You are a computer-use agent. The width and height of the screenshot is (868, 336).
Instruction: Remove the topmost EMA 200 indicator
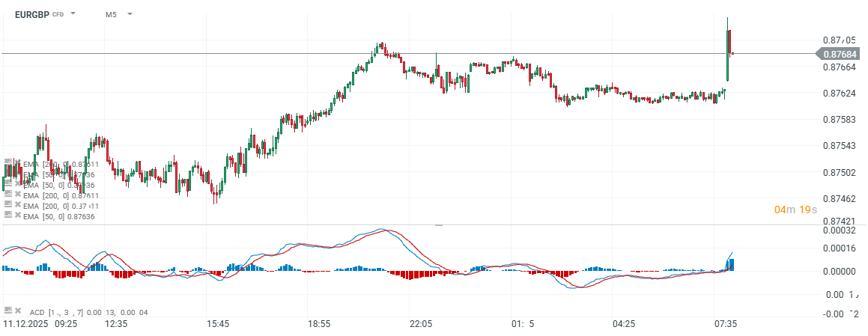[x=17, y=162]
